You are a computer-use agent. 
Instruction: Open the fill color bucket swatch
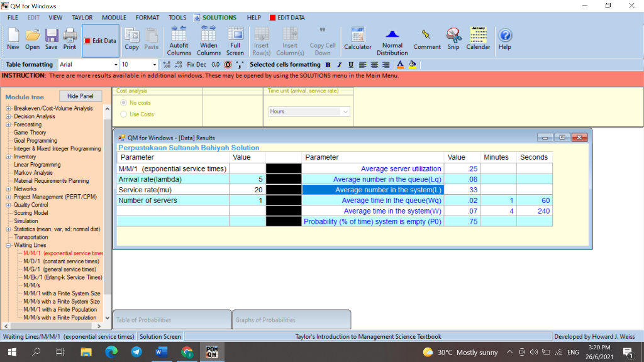pos(413,65)
